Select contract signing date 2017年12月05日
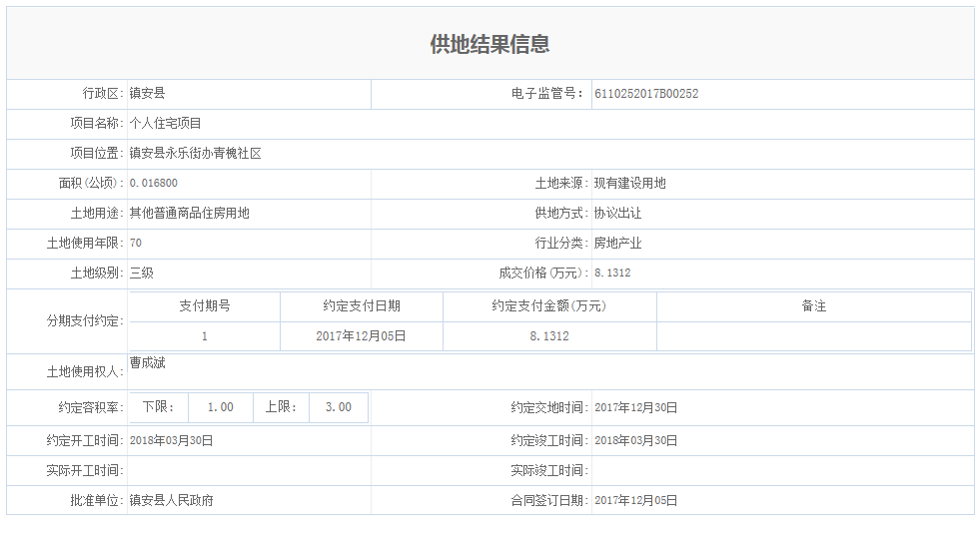Screen dimensions: 980x552 point(636,501)
